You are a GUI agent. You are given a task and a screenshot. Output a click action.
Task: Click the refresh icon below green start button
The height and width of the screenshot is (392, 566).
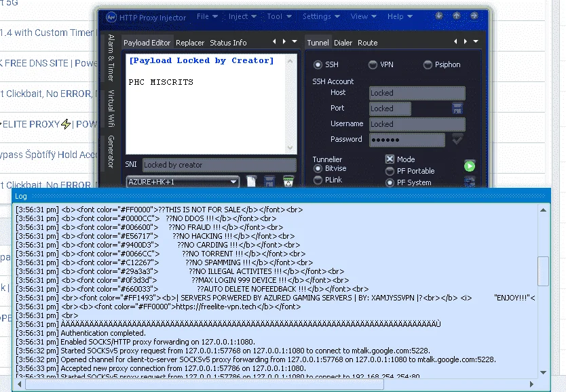tap(469, 182)
